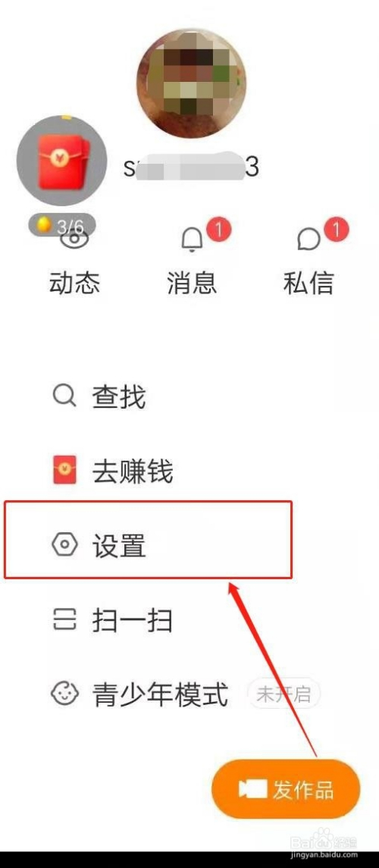The image size is (379, 868).
Task: Tap the camera icon on 发作品 button
Action: tap(252, 789)
